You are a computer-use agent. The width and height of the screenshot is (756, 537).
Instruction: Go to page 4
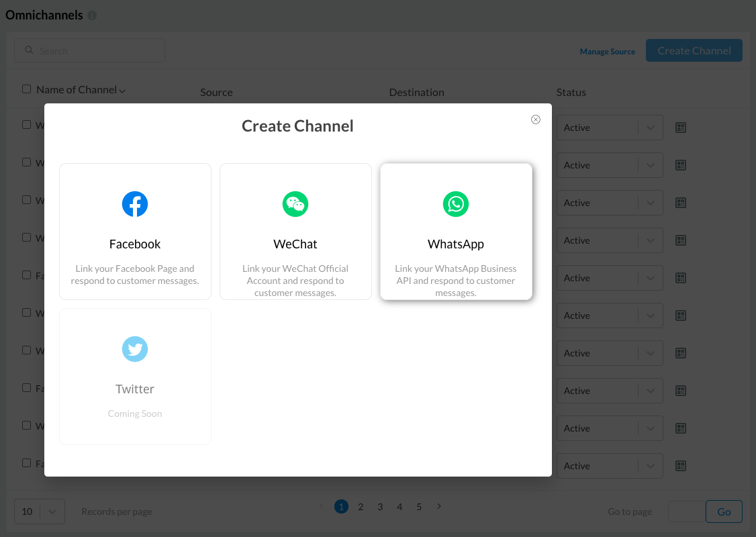click(399, 507)
